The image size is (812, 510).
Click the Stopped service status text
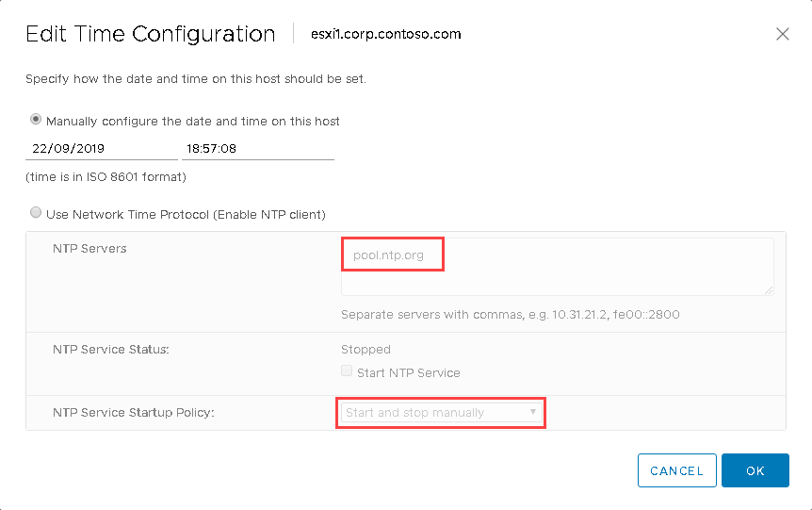pos(365,350)
